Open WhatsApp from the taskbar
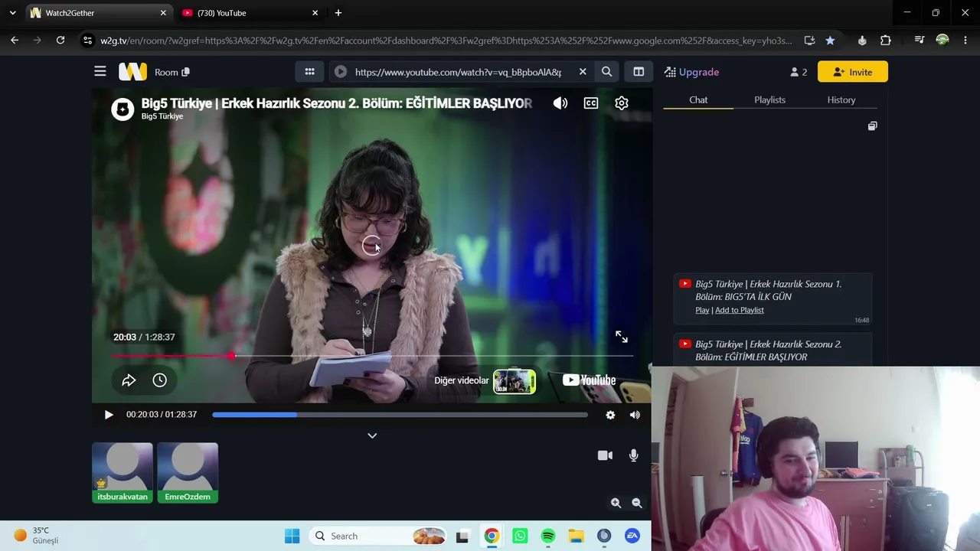Screen dimensions: 980x551 (x=520, y=536)
